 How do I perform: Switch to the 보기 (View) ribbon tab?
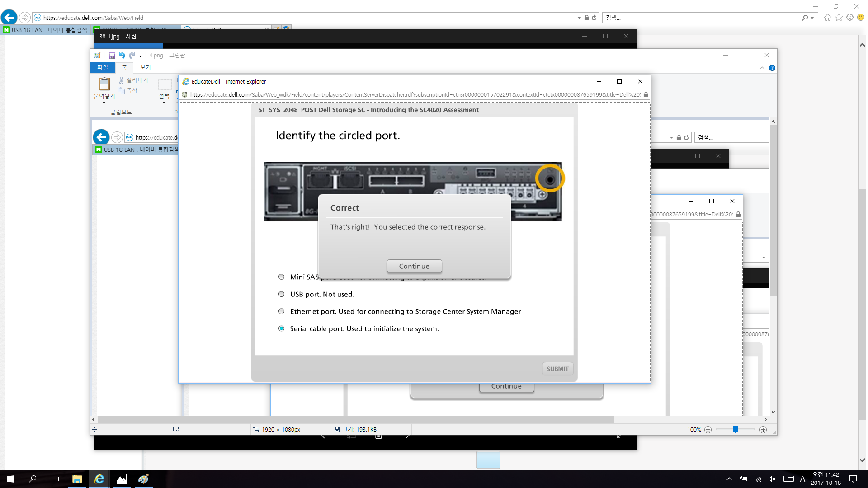click(x=145, y=67)
